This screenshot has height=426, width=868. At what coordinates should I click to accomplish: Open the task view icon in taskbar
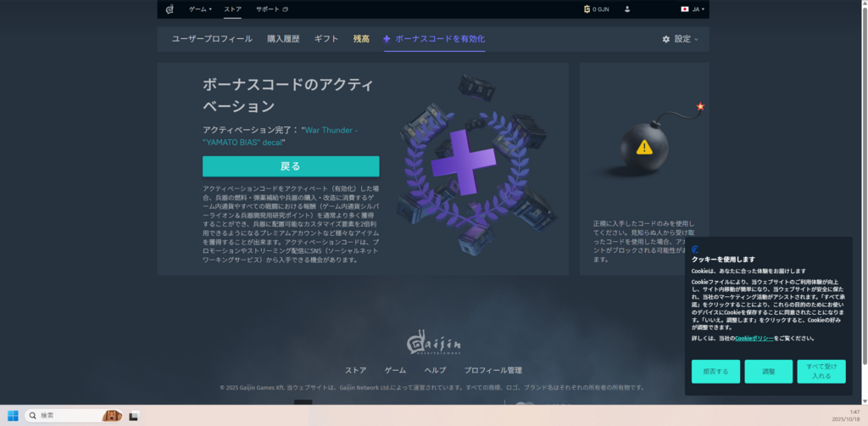(x=133, y=416)
